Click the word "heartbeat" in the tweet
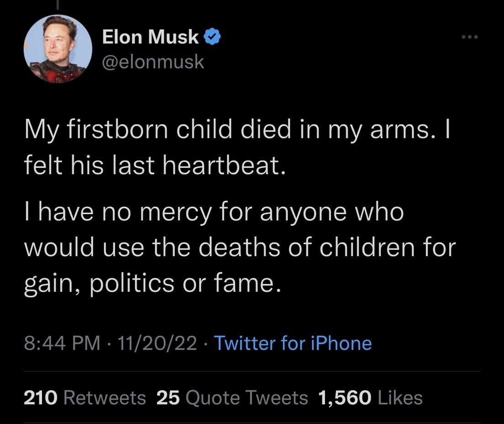The image size is (504, 424). pos(229,164)
